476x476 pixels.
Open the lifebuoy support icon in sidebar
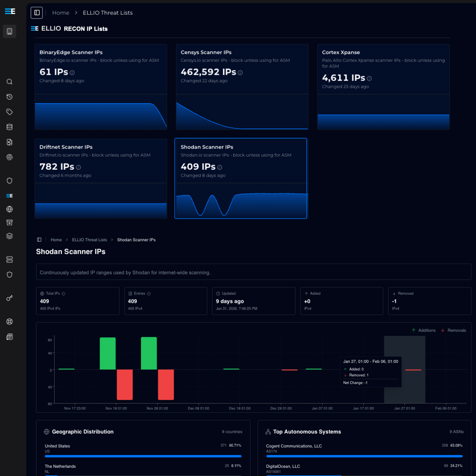(10, 321)
